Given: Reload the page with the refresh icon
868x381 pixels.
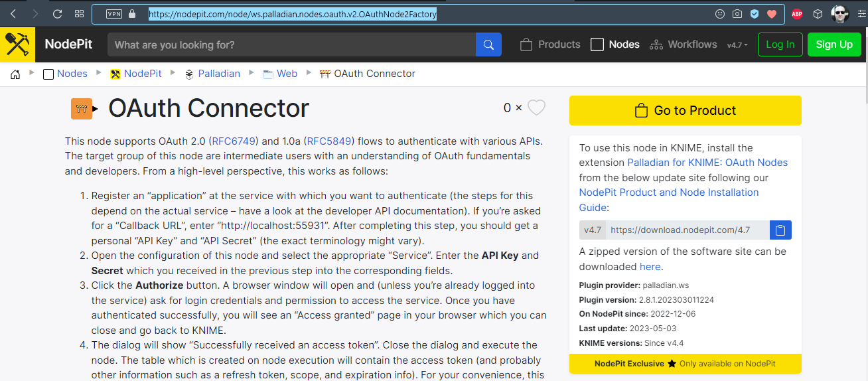Looking at the screenshot, I should [57, 13].
